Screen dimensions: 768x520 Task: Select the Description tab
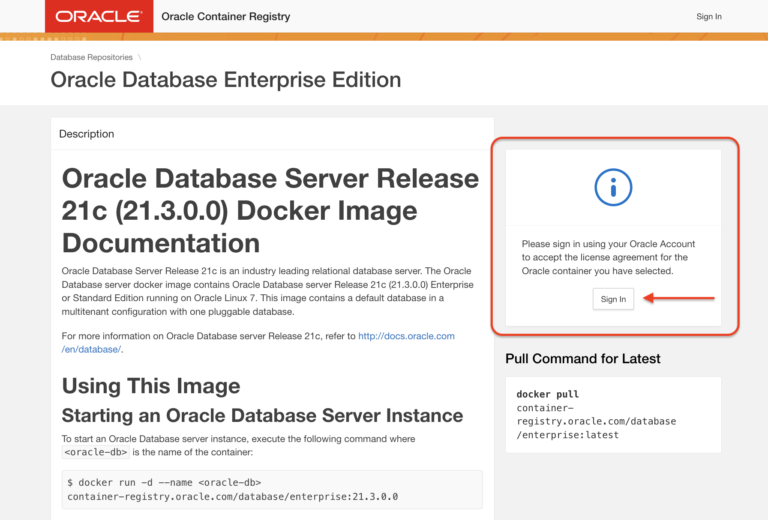[87, 134]
